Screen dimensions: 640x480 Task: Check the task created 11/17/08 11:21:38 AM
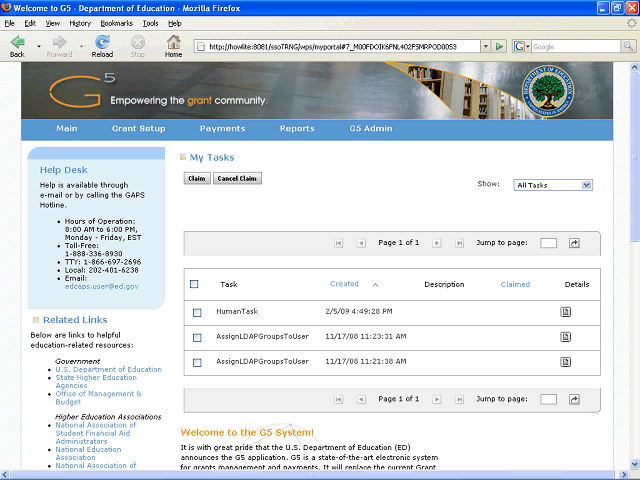click(x=197, y=362)
